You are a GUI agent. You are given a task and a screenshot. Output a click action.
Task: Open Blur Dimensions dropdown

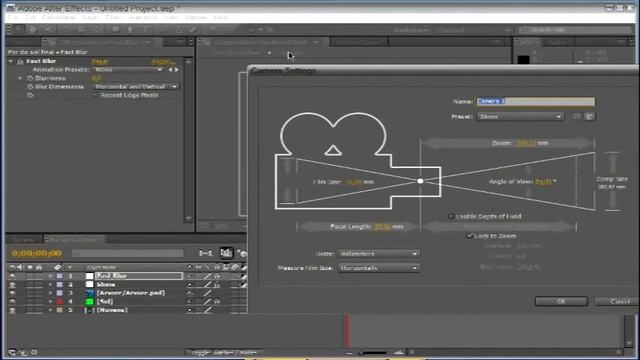tap(136, 87)
